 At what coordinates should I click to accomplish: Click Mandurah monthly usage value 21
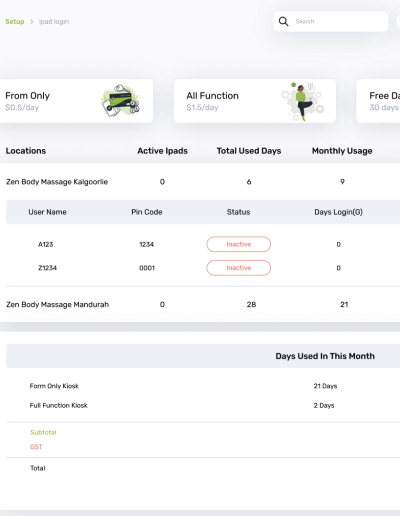click(x=344, y=304)
